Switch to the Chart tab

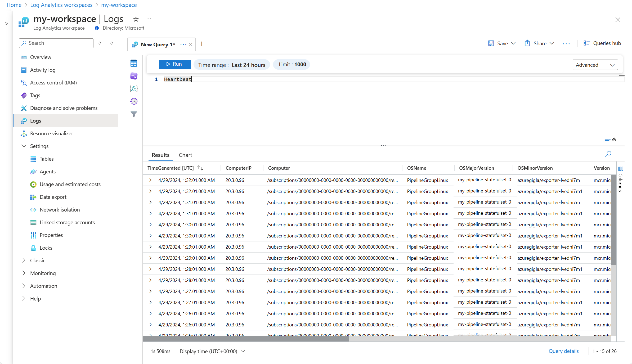(185, 155)
